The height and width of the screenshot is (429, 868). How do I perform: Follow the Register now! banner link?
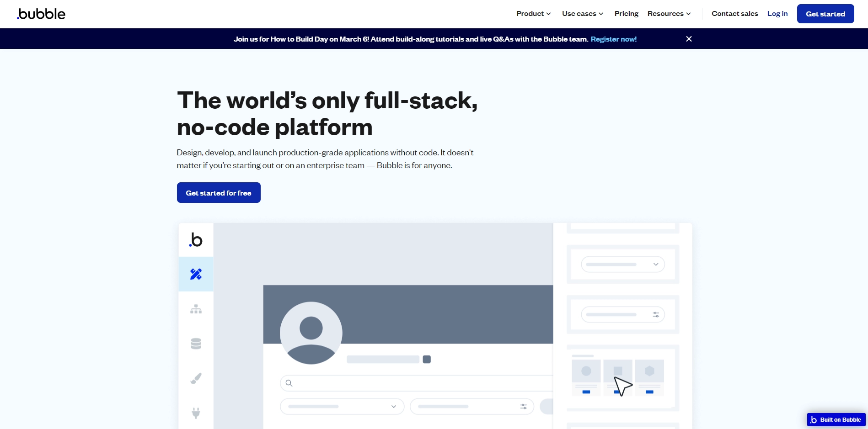tap(613, 39)
